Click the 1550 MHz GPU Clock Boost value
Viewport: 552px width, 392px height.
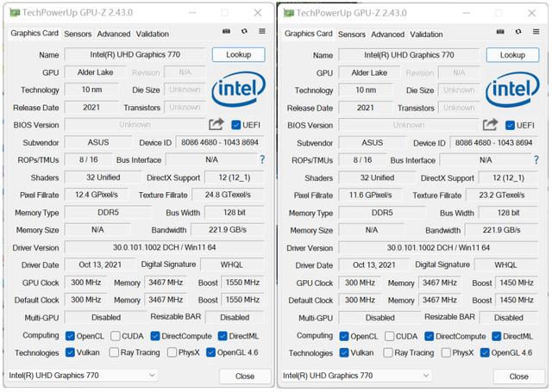click(242, 283)
